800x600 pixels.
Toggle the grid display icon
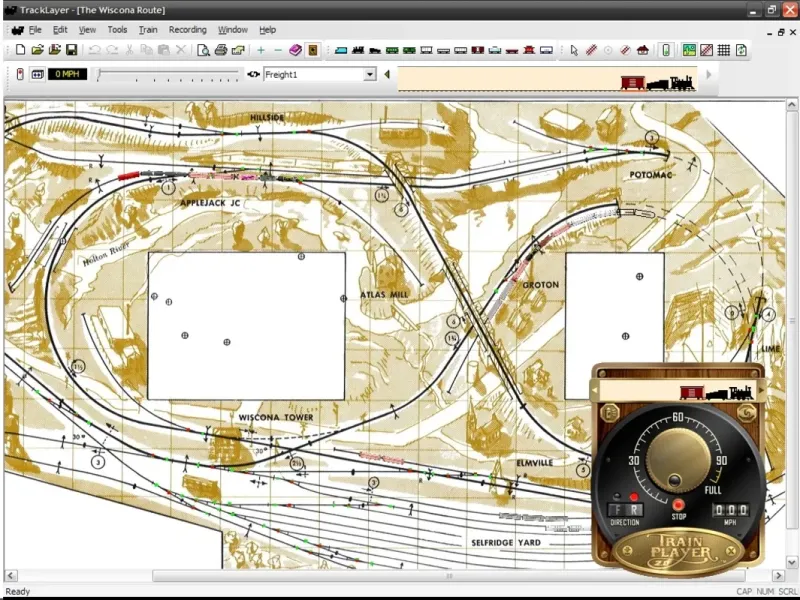pyautogui.click(x=723, y=49)
